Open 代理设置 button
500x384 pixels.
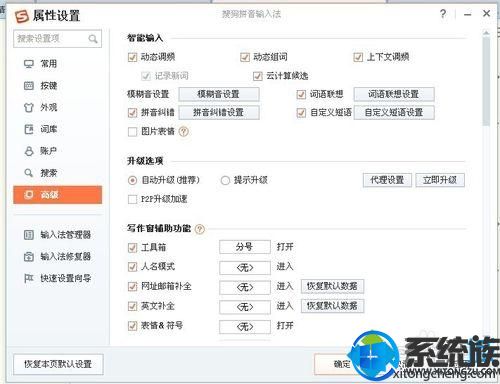pos(387,180)
